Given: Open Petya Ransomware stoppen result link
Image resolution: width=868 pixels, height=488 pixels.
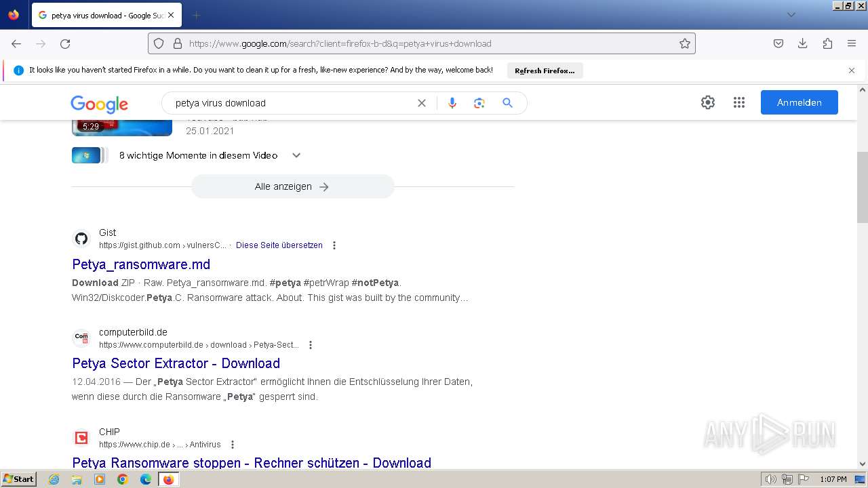Looking at the screenshot, I should (252, 463).
